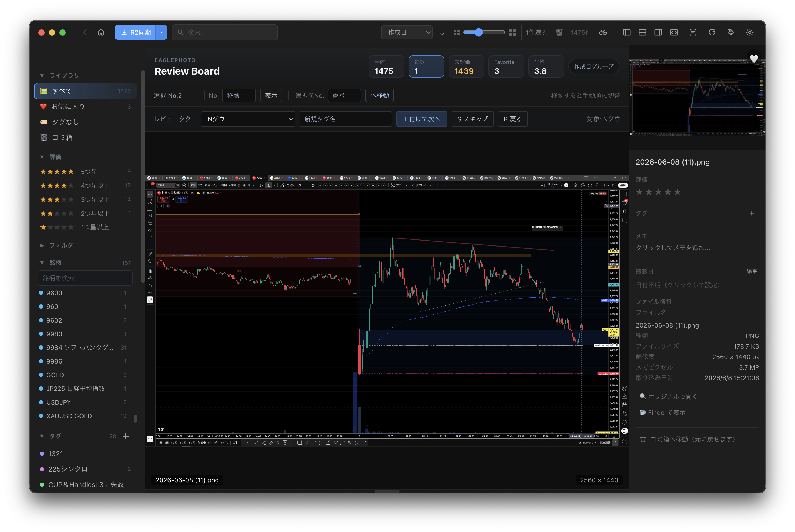Click the thumbnail size slider handle

click(478, 32)
